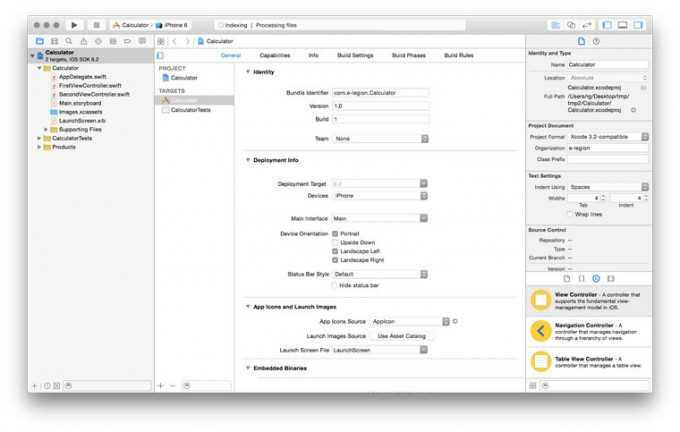The width and height of the screenshot is (680, 432).
Task: Open the Find navigator
Action: coord(69,41)
